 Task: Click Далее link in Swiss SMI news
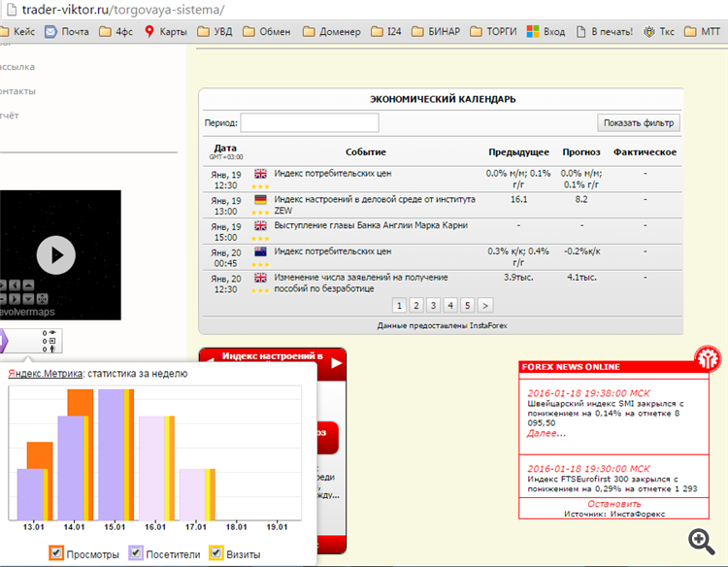point(546,433)
